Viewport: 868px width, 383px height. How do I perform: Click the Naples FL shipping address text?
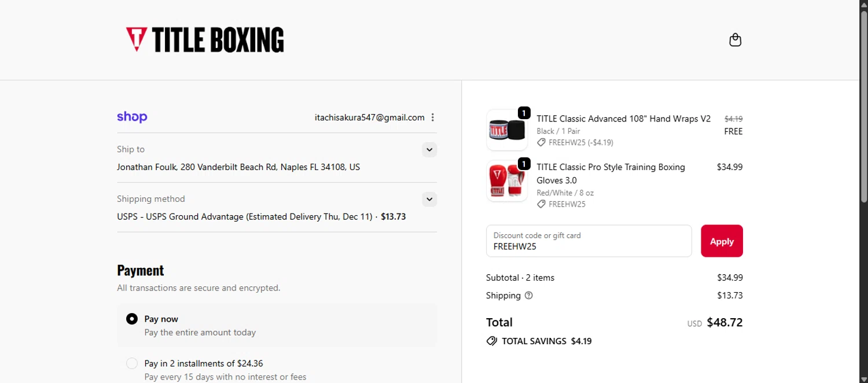238,167
